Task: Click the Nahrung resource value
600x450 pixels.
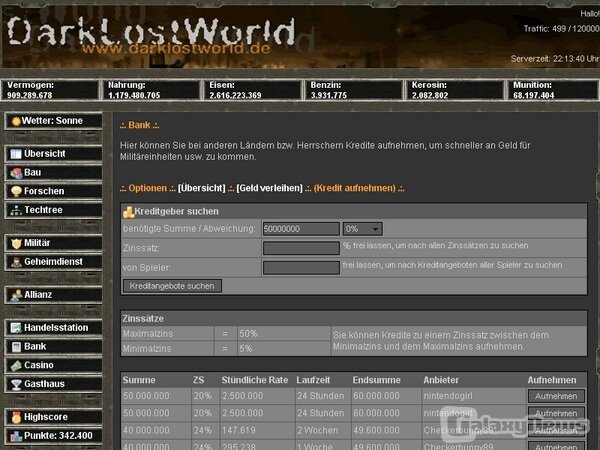Action: click(134, 95)
